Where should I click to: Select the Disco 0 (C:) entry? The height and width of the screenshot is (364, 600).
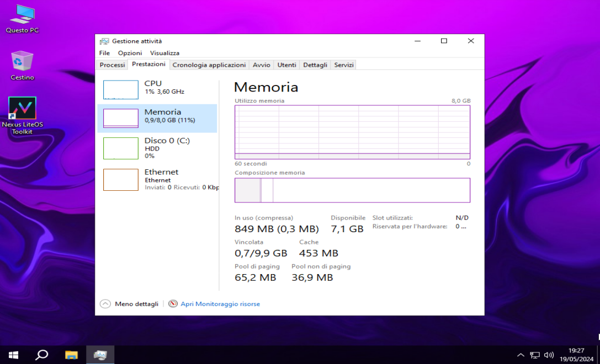coord(157,148)
